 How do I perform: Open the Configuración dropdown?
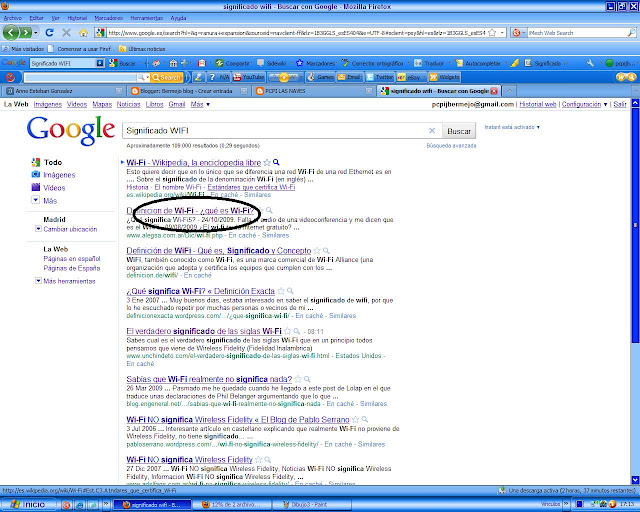pos(584,105)
